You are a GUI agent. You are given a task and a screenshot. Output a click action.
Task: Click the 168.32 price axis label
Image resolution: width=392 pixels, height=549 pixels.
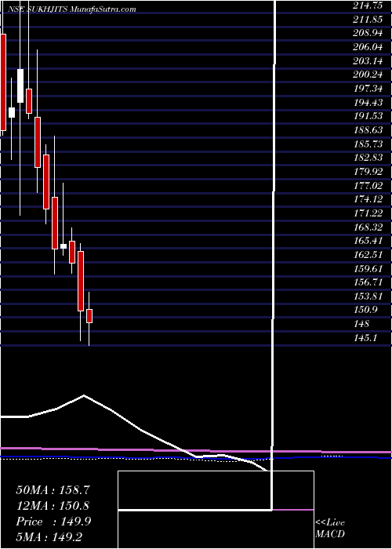(369, 227)
